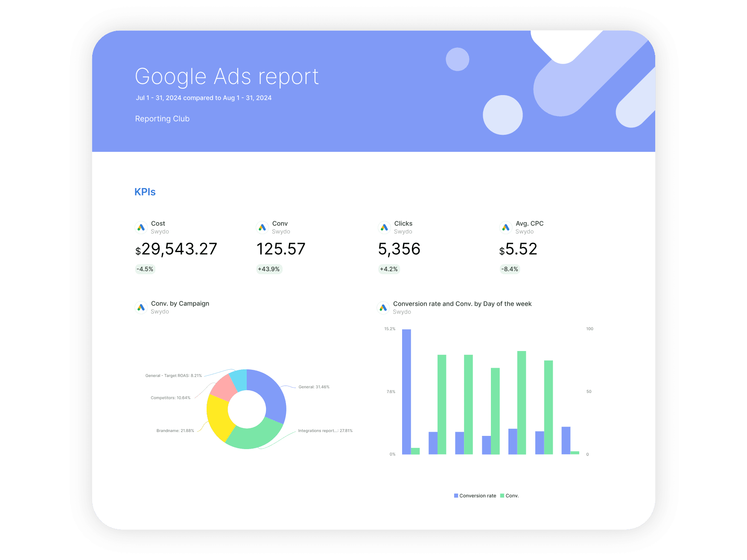Click the Conversion rate and Conv. by Day title

point(462,304)
